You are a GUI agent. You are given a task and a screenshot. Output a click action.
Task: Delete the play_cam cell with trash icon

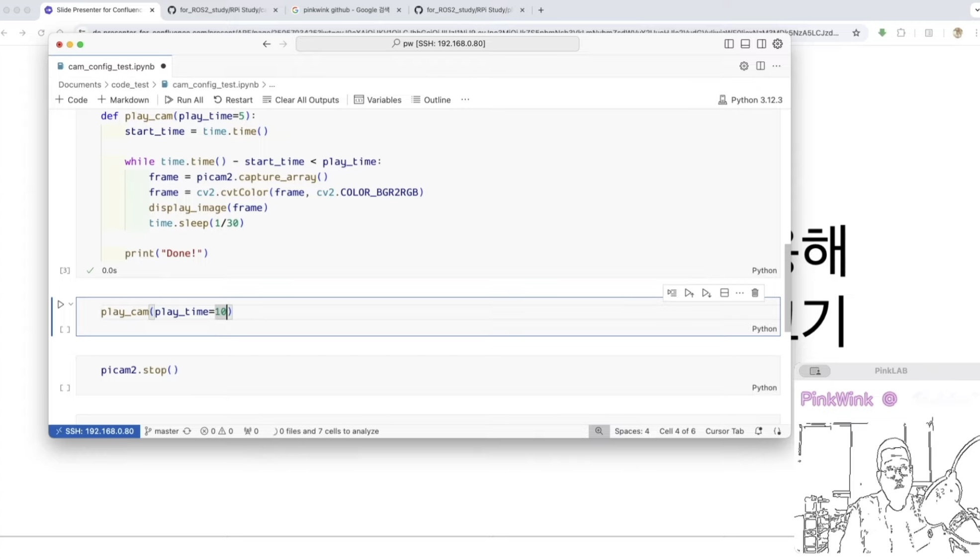[x=755, y=293]
